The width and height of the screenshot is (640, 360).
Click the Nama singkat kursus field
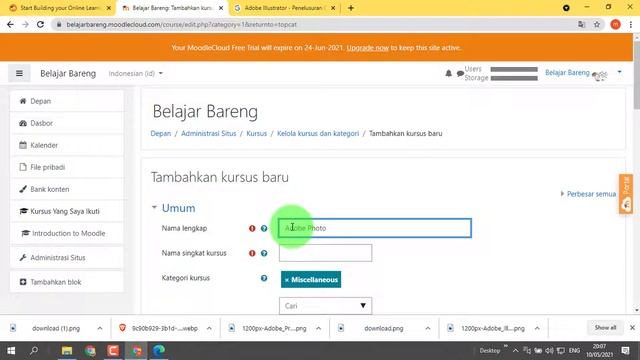(325, 253)
